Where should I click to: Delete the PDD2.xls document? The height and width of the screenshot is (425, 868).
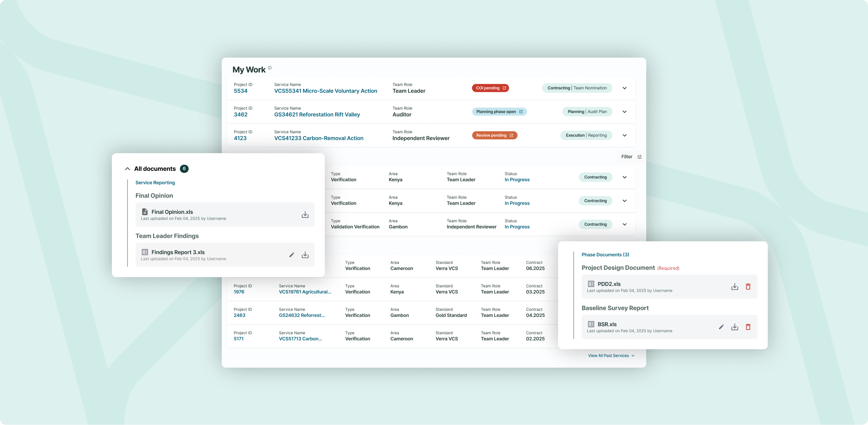(x=748, y=287)
